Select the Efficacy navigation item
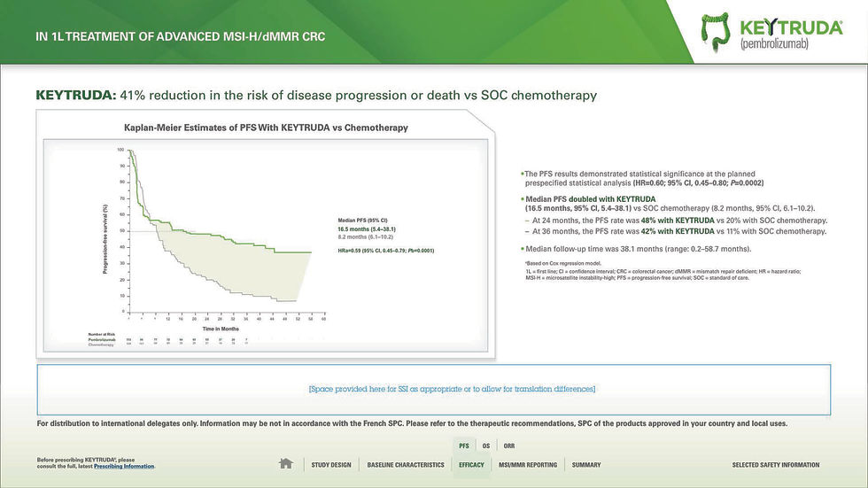The height and width of the screenshot is (488, 868). pyautogui.click(x=471, y=465)
